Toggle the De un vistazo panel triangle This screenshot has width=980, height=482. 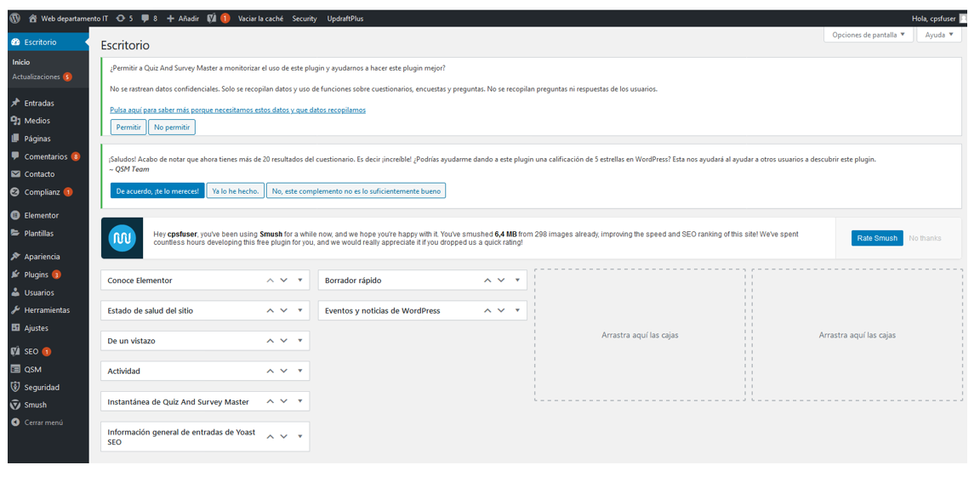(300, 341)
